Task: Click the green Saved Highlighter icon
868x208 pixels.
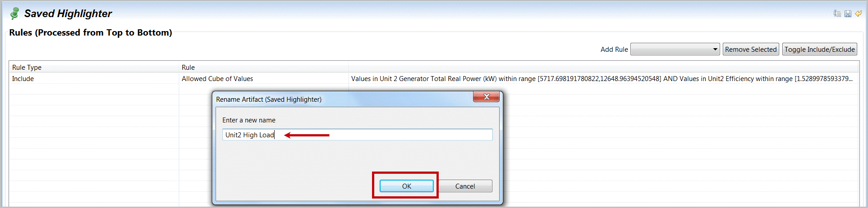Action: (14, 14)
